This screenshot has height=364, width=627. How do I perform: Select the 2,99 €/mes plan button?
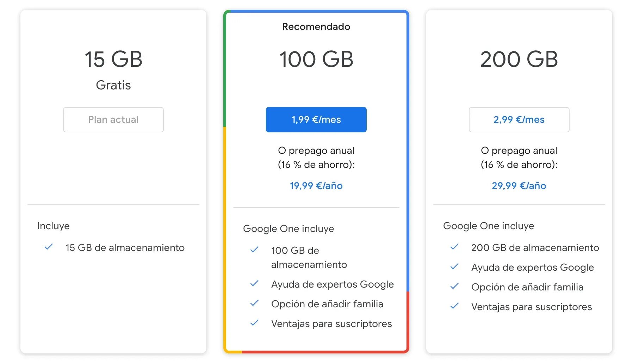tap(519, 120)
